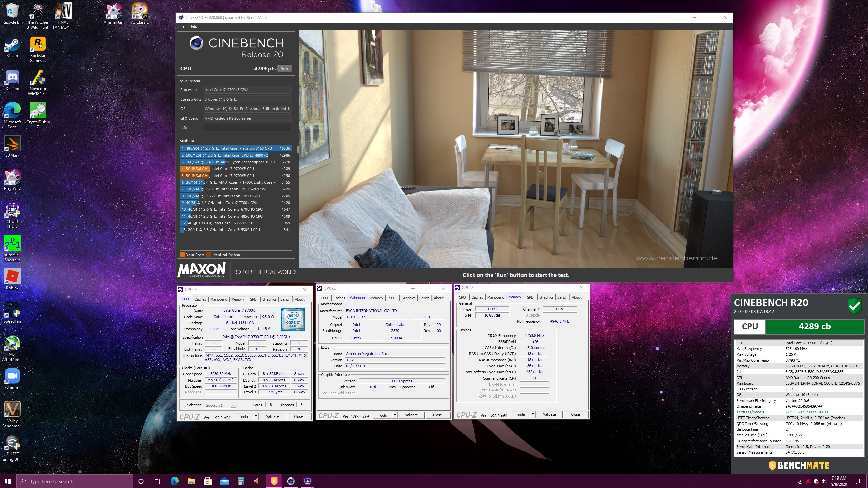
Task: Open the 3DMark desktop icon
Action: coord(12,146)
